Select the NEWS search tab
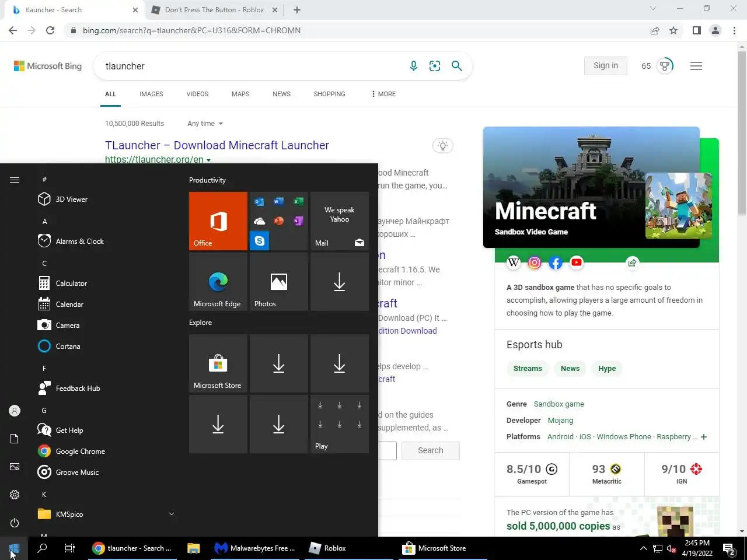Screen dimensions: 747x560 281,94
